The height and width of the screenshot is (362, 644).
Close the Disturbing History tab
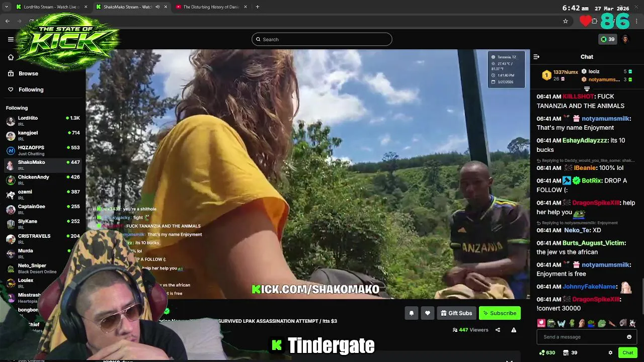246,7
